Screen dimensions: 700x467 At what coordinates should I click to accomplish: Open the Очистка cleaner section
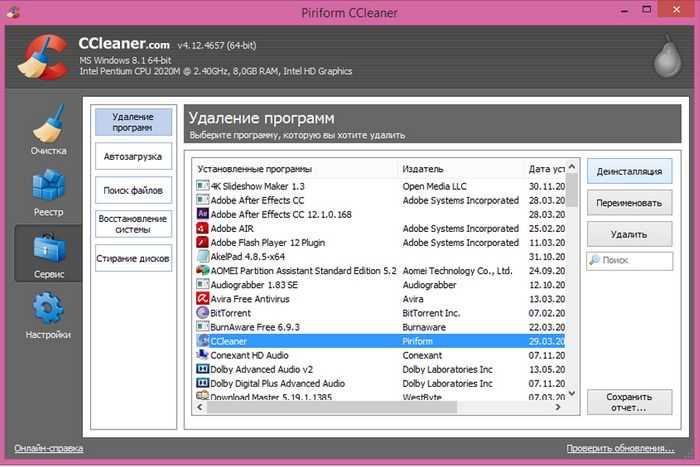tap(48, 129)
